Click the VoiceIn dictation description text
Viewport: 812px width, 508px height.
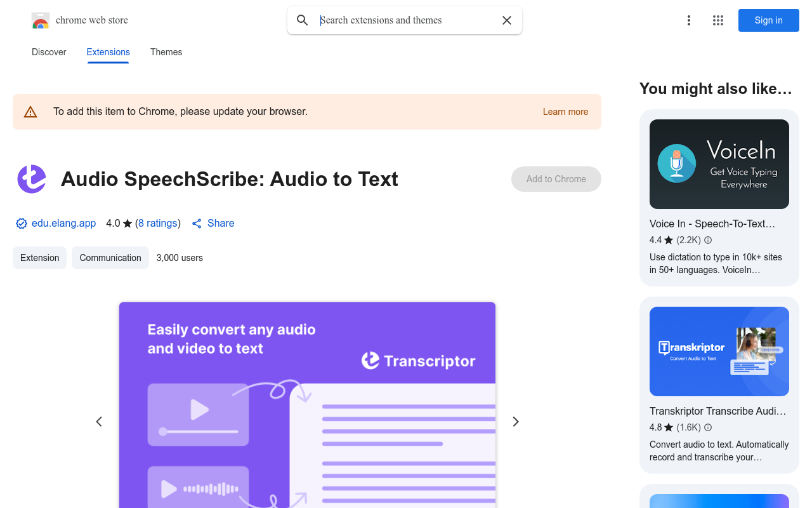[716, 264]
